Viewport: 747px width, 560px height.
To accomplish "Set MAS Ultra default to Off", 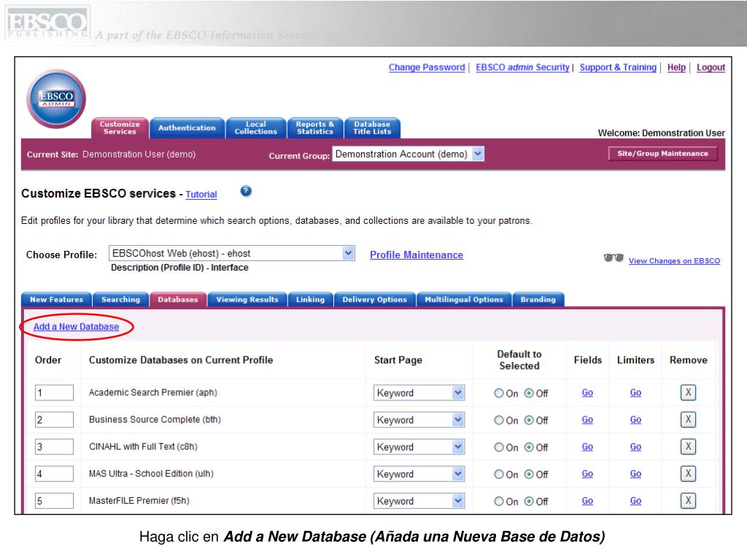I will tap(529, 475).
